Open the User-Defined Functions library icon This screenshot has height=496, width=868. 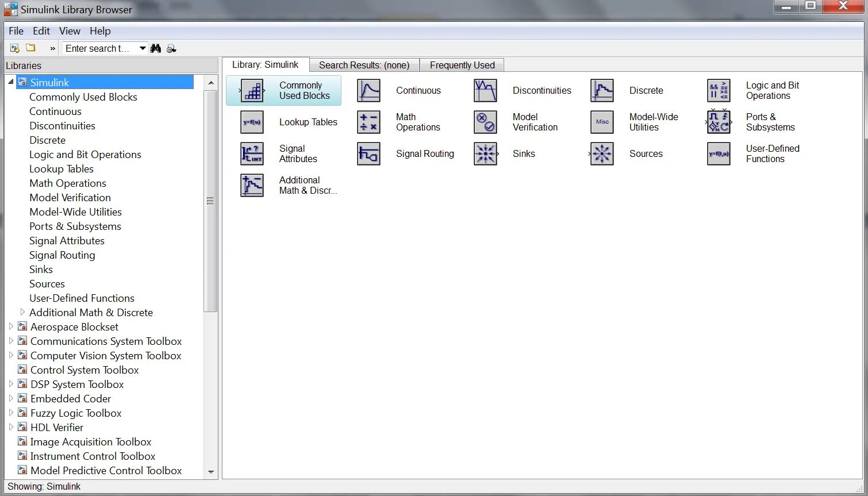(719, 154)
